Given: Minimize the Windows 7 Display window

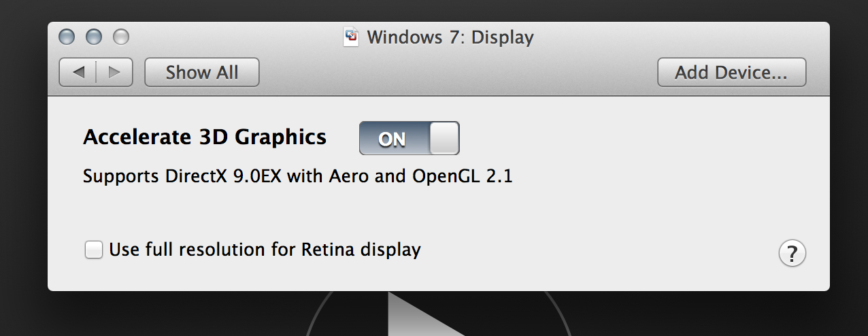Looking at the screenshot, I should click(x=94, y=37).
